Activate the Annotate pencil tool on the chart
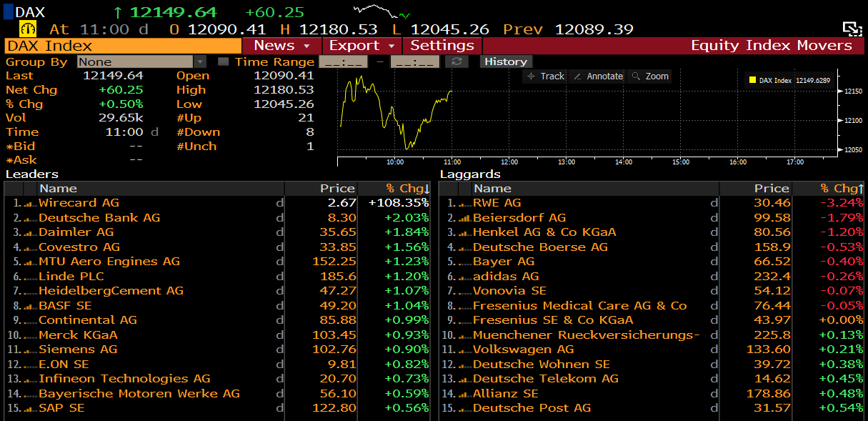Viewport: 868px width, 421px height. [597, 76]
